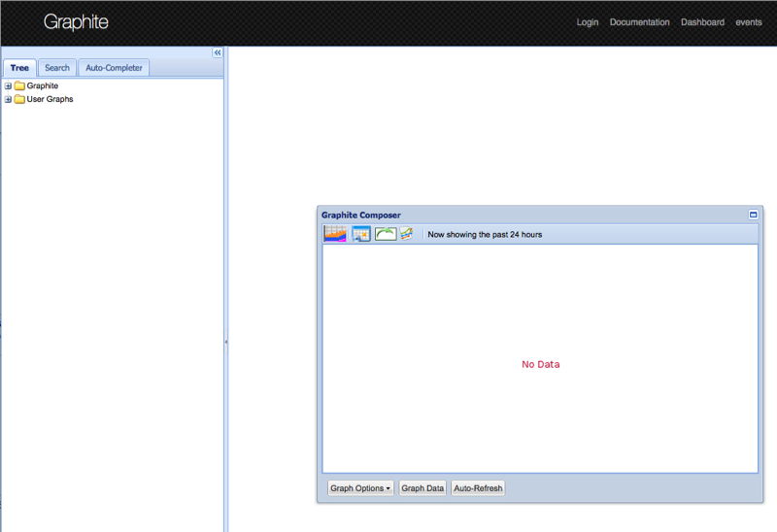Switch to the Auto-Completer tab
The image size is (777, 532).
coord(114,68)
